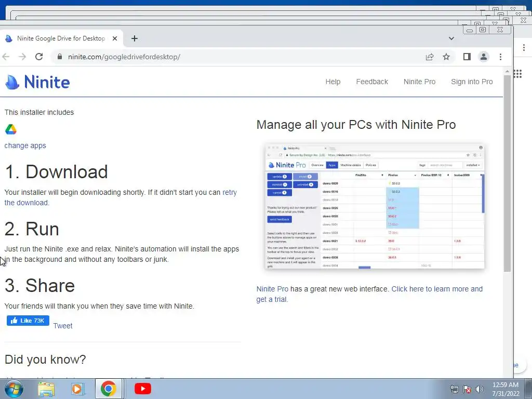
Task: Open Ninite Pro from the header
Action: [x=419, y=82]
